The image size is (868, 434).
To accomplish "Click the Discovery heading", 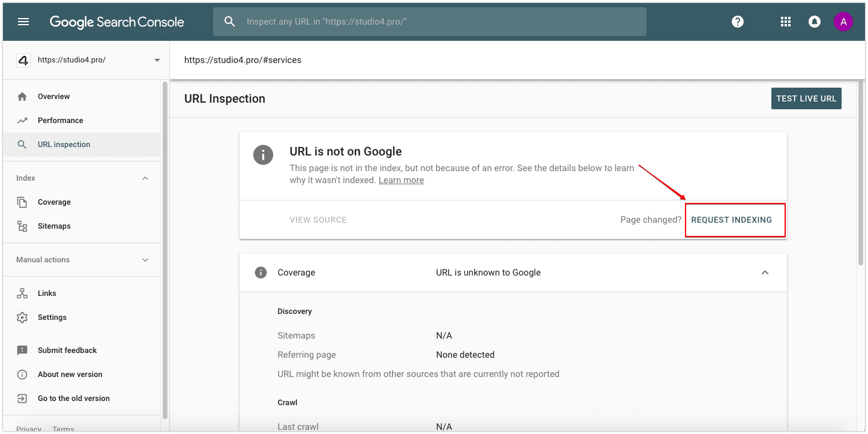I will (x=295, y=312).
